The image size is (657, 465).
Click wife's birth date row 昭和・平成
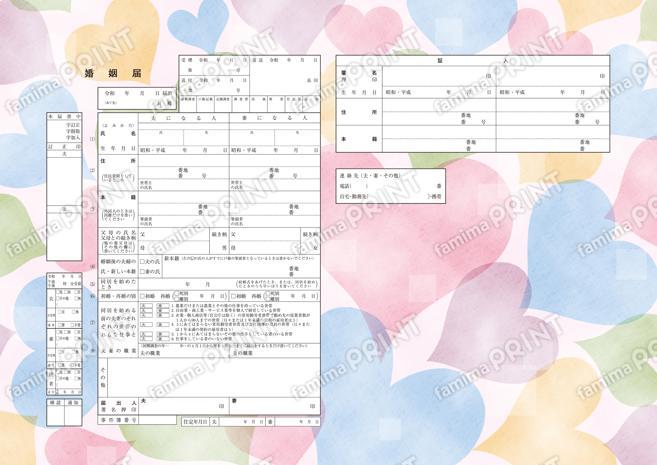point(275,150)
